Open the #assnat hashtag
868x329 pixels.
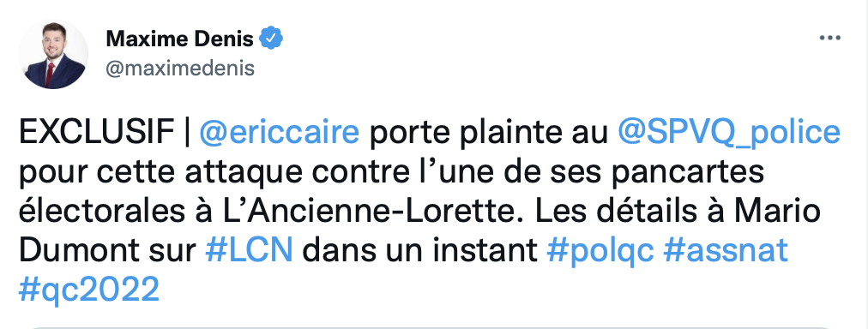coord(725,250)
